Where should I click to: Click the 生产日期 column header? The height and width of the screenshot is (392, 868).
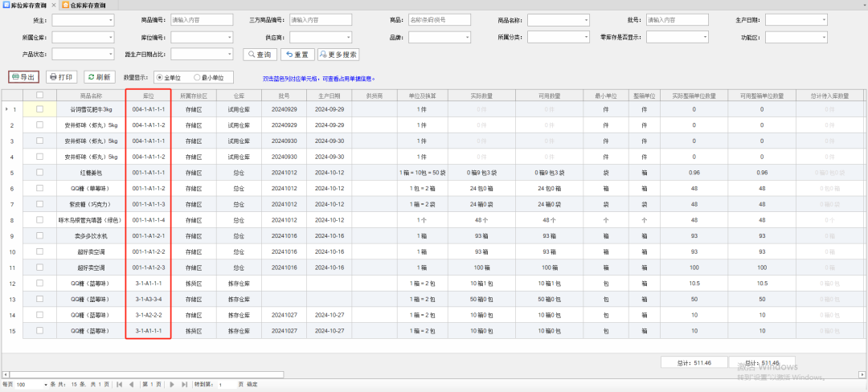[x=330, y=95]
